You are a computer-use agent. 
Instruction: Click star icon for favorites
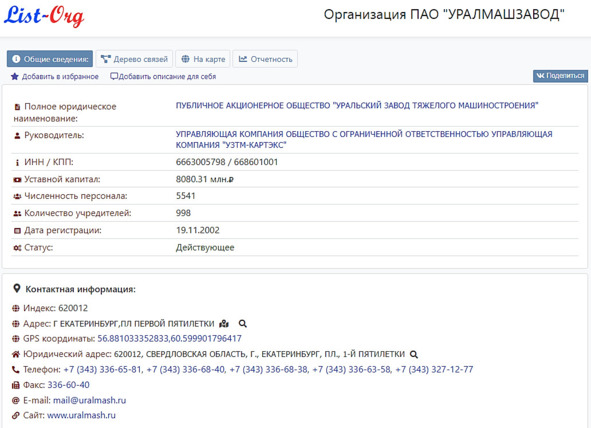pos(15,76)
